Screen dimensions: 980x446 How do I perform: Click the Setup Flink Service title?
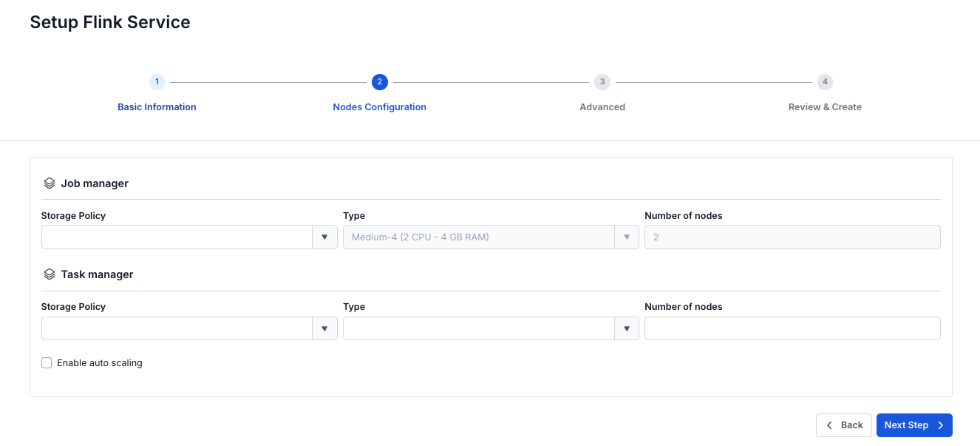point(110,22)
